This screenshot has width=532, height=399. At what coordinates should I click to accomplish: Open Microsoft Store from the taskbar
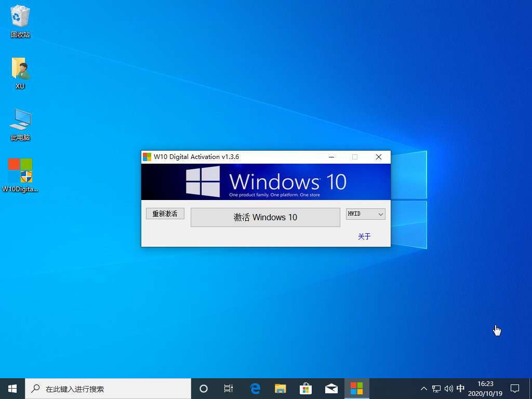[x=306, y=388]
